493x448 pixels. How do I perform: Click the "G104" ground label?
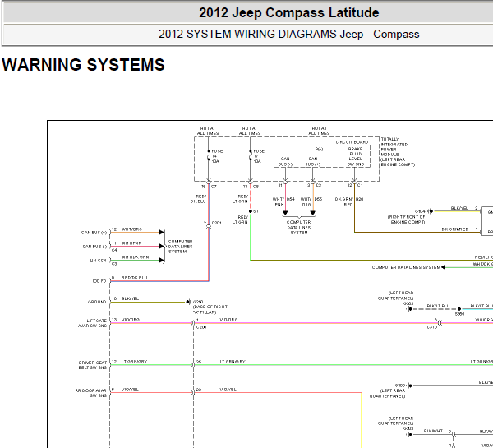click(420, 211)
